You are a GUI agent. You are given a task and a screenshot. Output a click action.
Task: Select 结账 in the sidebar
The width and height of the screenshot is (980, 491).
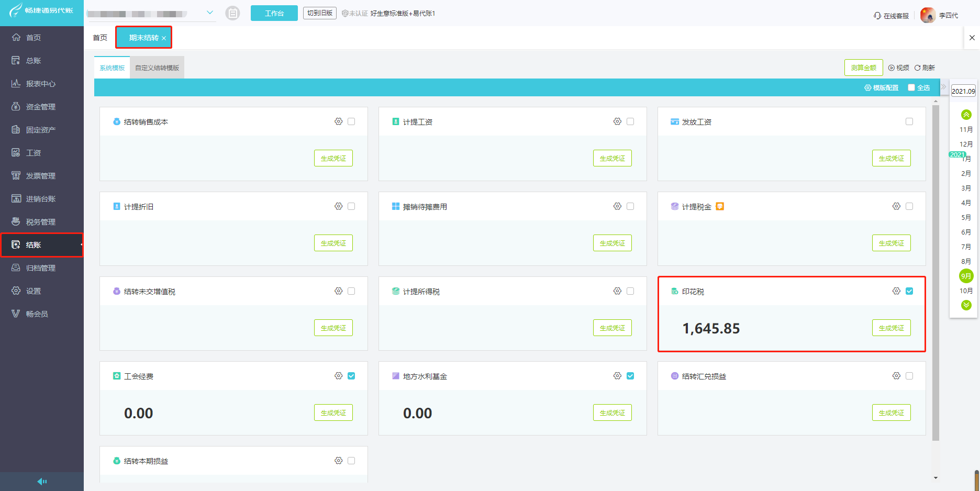(41, 245)
